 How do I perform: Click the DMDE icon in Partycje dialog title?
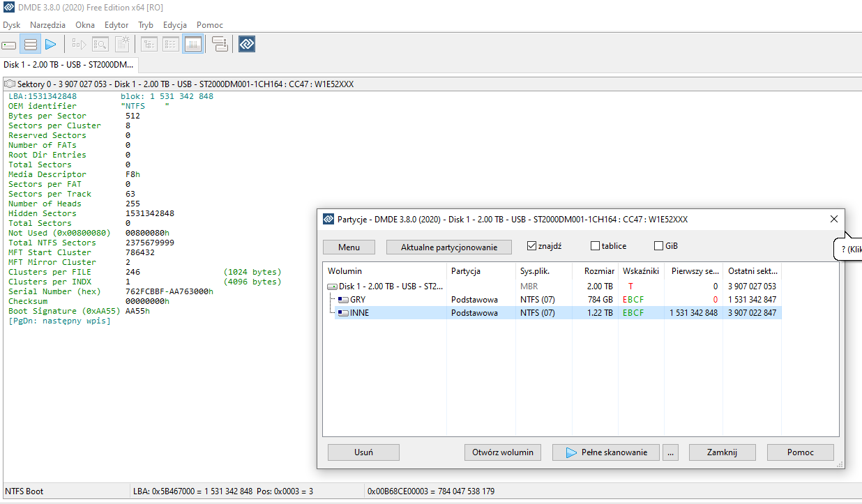click(x=329, y=219)
